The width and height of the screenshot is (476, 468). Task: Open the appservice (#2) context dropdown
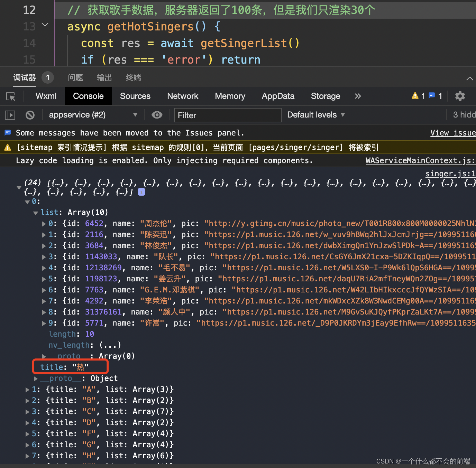[x=93, y=115]
